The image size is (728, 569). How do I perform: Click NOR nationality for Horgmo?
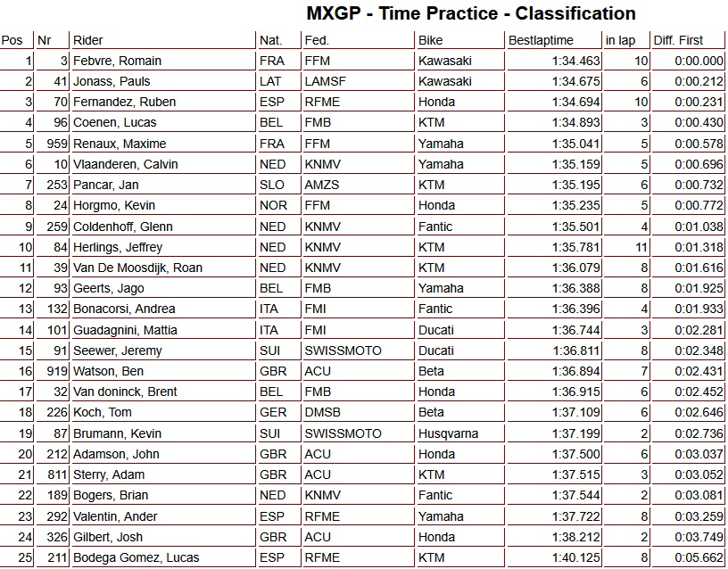[x=272, y=206]
